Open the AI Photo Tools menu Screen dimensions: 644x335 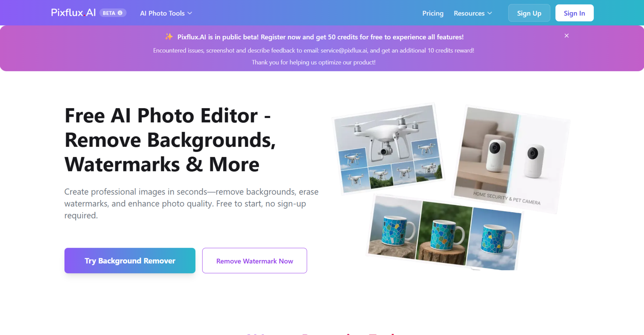[x=166, y=13]
